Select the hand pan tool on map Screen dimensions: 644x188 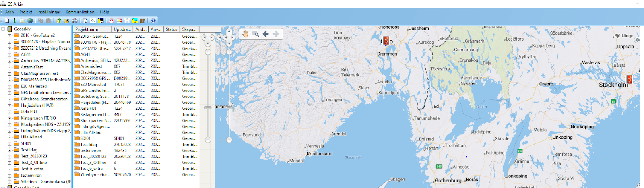tap(245, 34)
